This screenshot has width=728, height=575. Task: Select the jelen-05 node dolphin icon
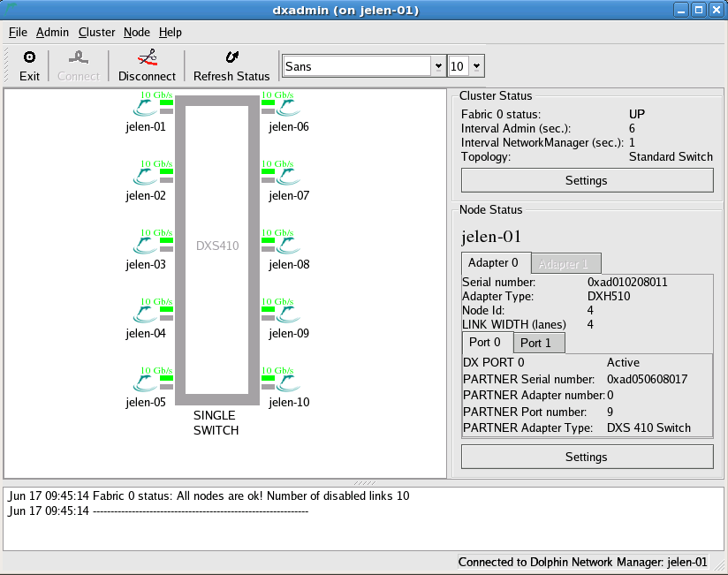145,383
